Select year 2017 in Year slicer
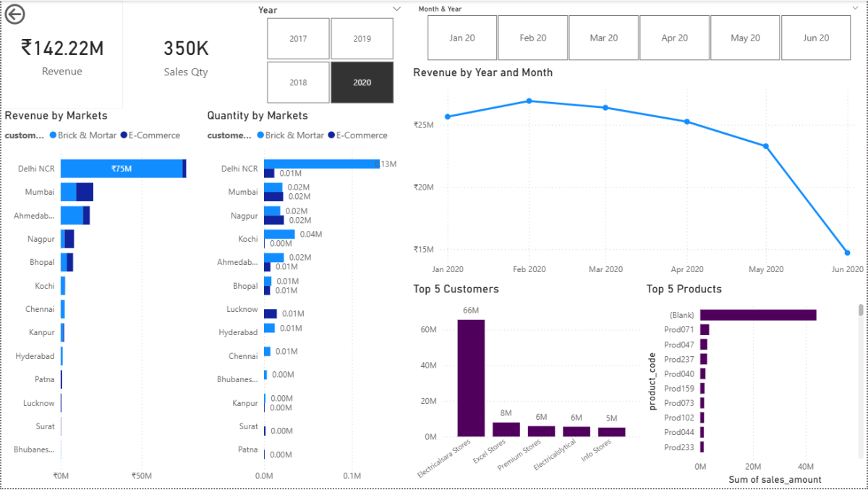 [x=298, y=38]
